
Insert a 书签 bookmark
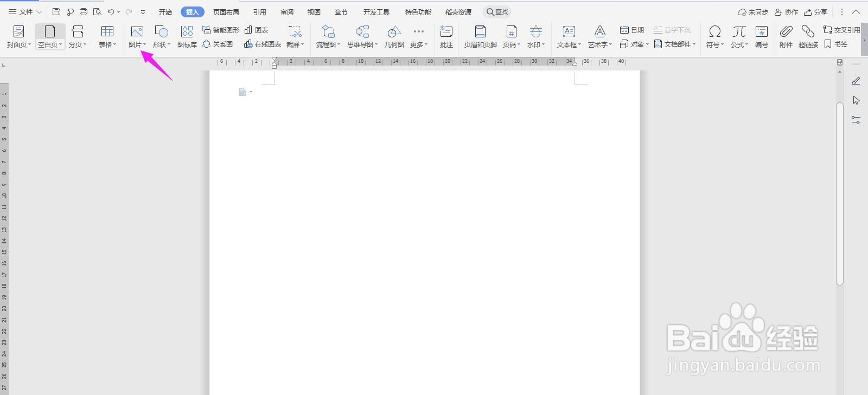click(x=836, y=44)
